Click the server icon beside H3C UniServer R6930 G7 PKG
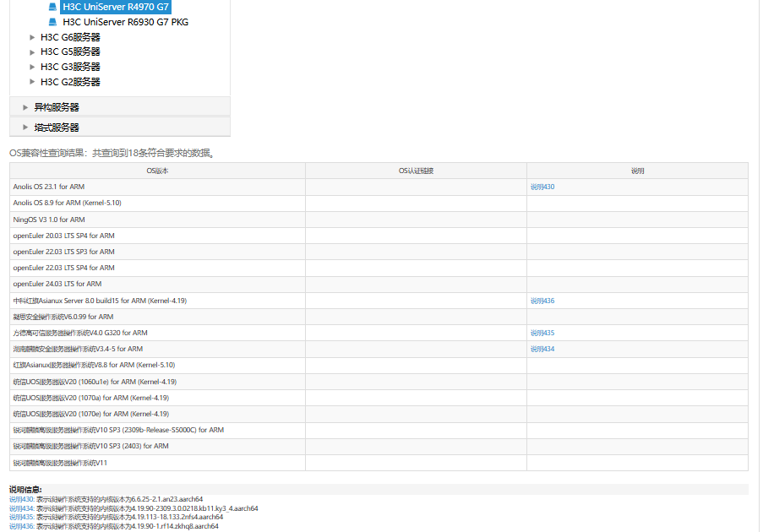Viewport: 763px width, 532px height. pos(52,22)
